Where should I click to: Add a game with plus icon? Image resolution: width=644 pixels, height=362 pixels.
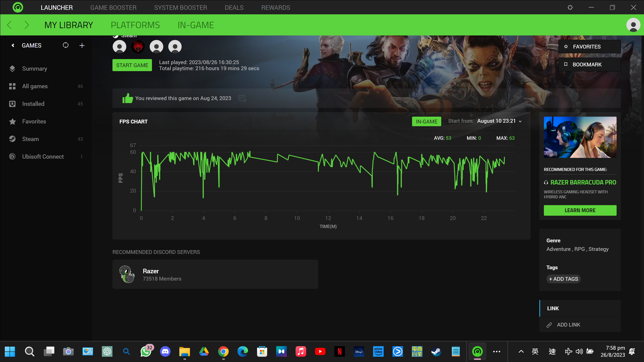(x=82, y=46)
